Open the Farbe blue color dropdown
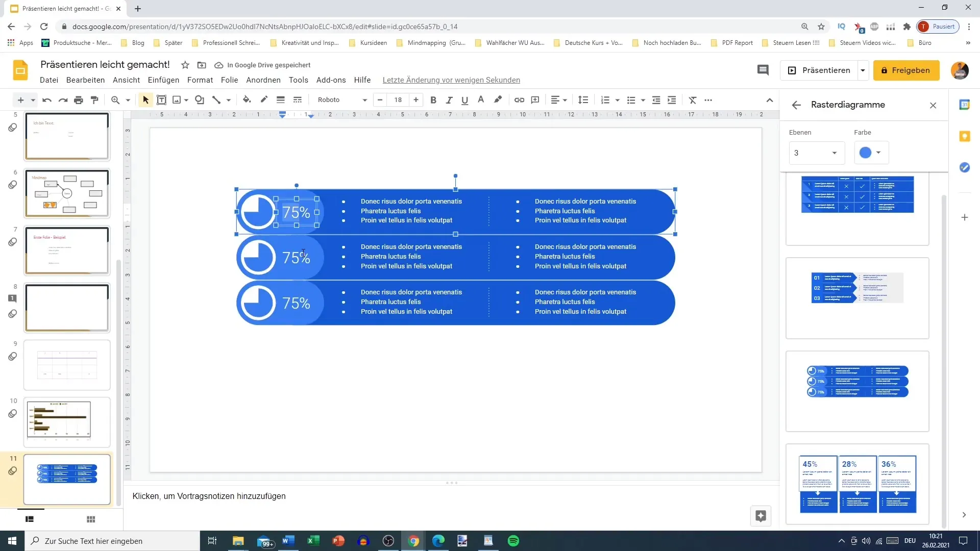 (x=871, y=153)
